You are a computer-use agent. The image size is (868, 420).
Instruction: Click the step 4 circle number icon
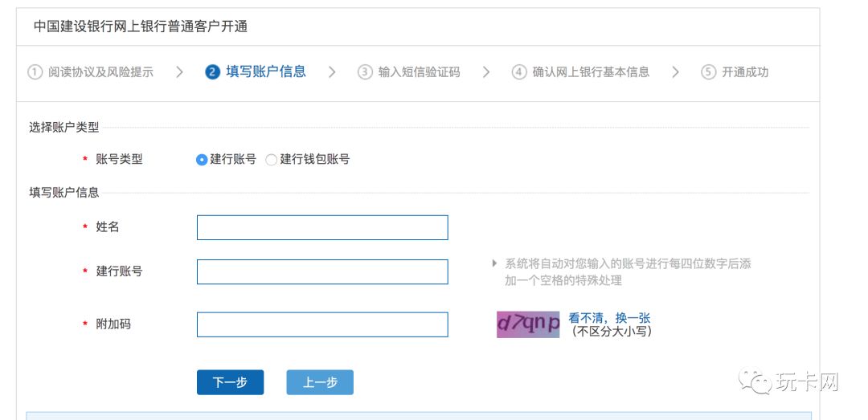pos(518,72)
